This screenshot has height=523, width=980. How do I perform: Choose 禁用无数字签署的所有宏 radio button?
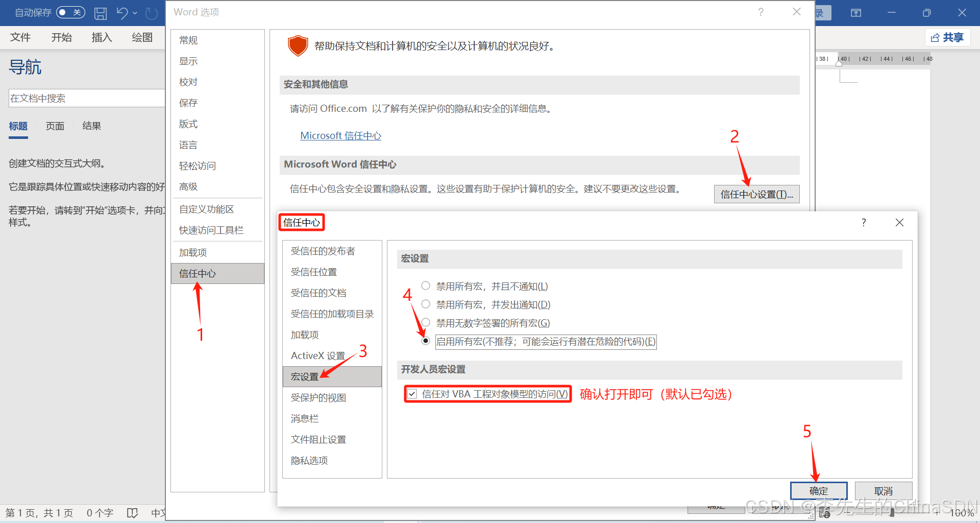[x=426, y=322]
